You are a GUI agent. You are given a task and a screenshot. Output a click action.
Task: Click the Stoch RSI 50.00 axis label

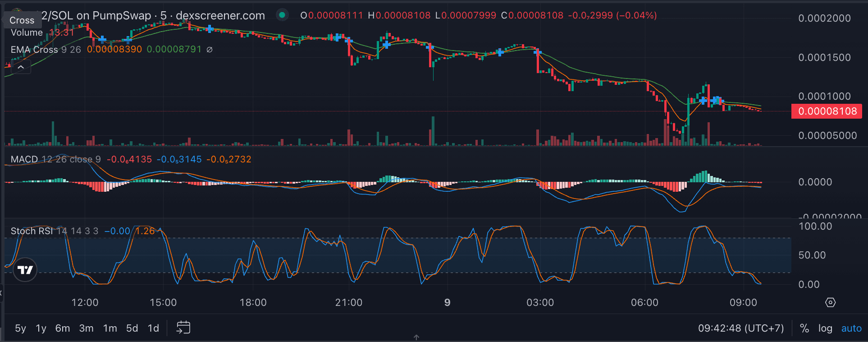pos(812,255)
